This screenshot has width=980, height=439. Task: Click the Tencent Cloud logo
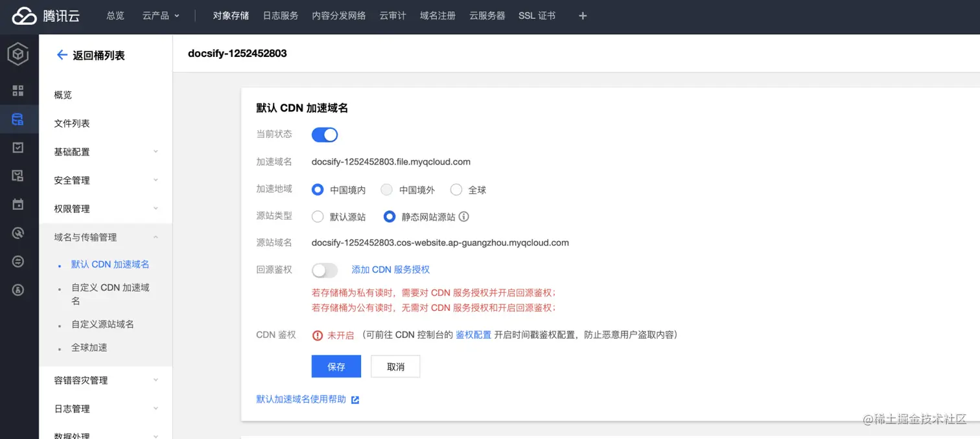[45, 16]
